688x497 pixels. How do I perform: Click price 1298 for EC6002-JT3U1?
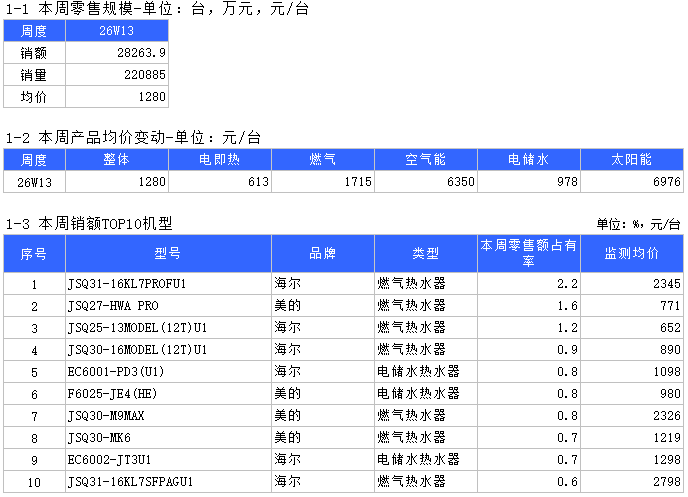coord(667,460)
